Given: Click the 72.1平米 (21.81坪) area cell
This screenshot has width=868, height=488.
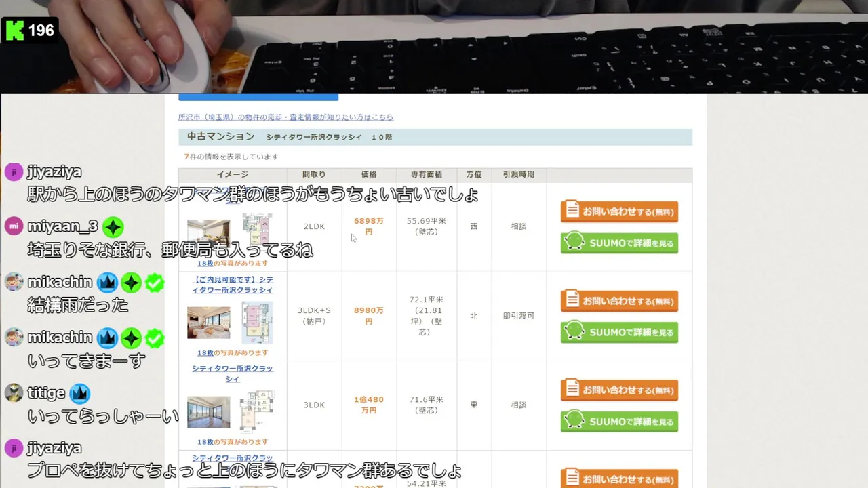Looking at the screenshot, I should pos(427,316).
